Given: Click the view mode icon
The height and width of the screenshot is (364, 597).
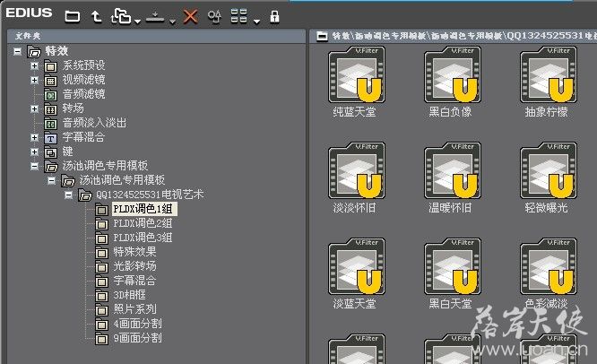Looking at the screenshot, I should 239,16.
